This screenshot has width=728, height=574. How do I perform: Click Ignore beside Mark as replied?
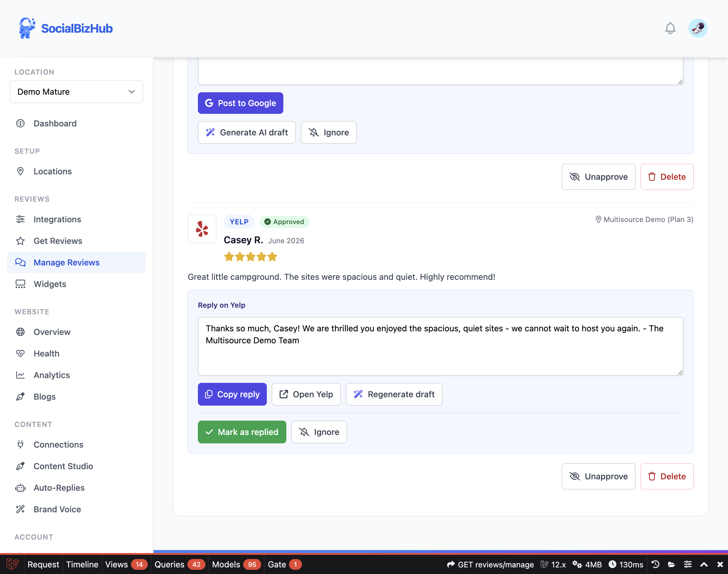click(x=319, y=432)
